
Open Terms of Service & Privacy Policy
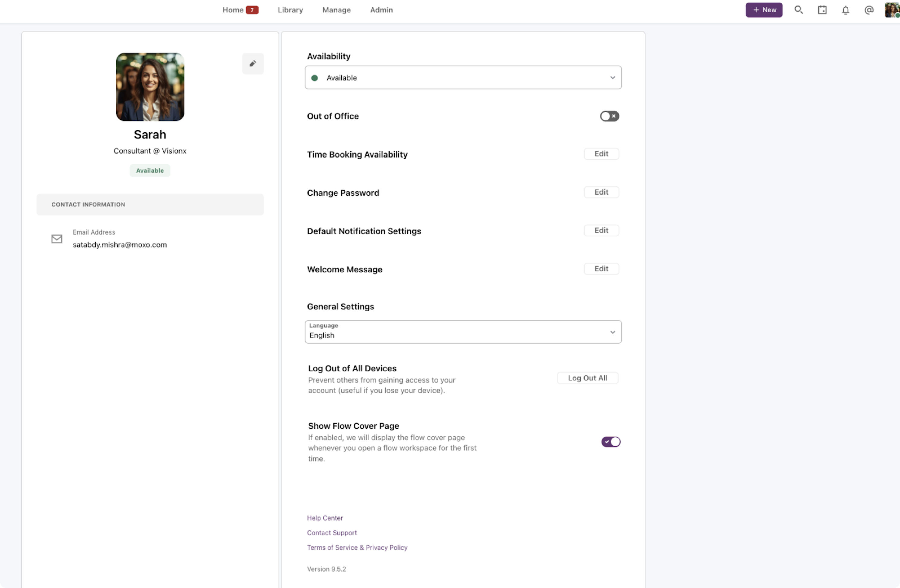point(357,547)
